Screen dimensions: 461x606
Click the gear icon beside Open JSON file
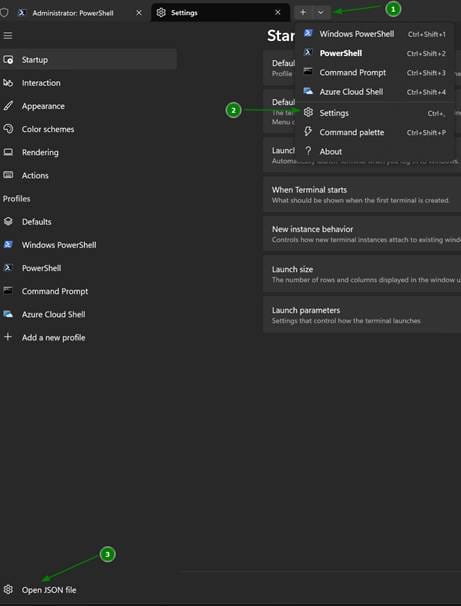point(8,590)
